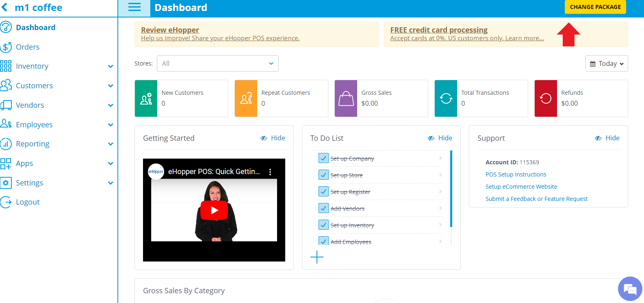Image resolution: width=644 pixels, height=303 pixels.
Task: Open the video's three-dot options menu
Action: click(270, 172)
